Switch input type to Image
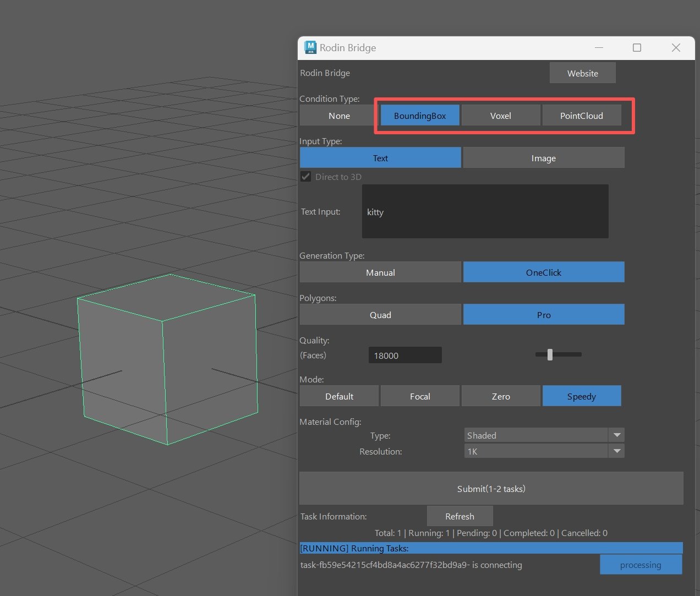 544,158
